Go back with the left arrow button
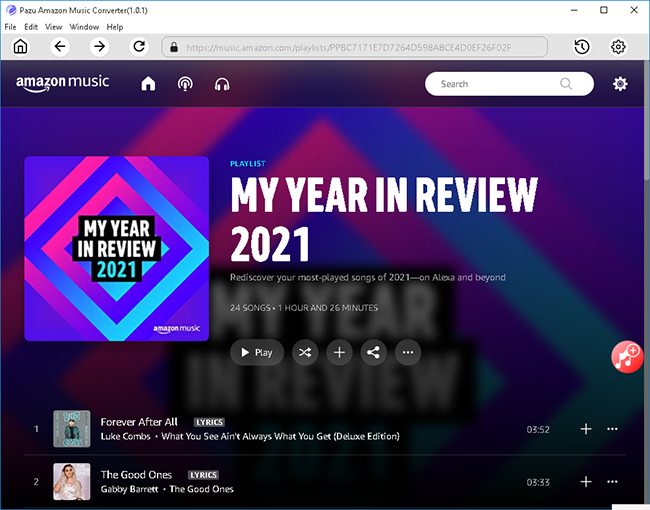The width and height of the screenshot is (650, 510). pyautogui.click(x=60, y=46)
